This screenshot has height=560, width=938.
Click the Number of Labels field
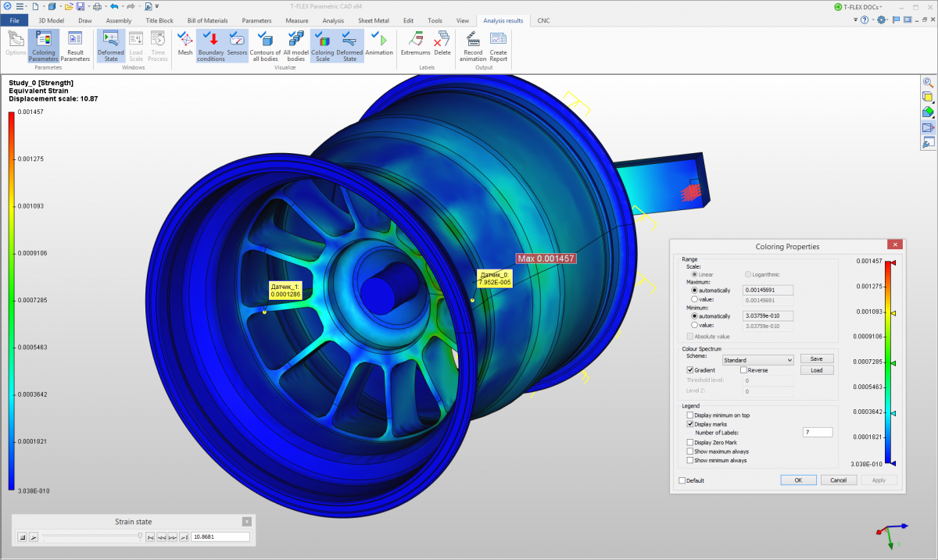click(x=818, y=432)
